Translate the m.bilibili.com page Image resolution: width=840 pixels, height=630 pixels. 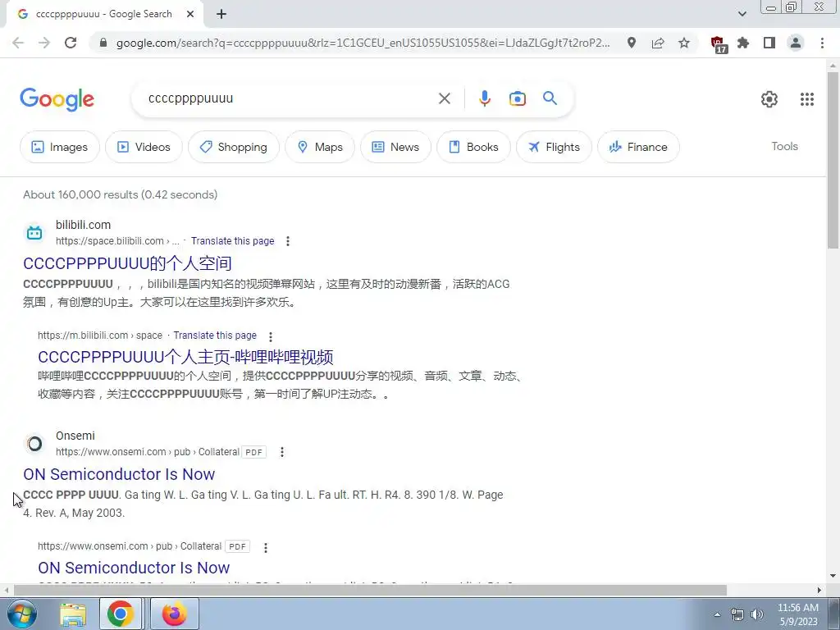click(215, 336)
